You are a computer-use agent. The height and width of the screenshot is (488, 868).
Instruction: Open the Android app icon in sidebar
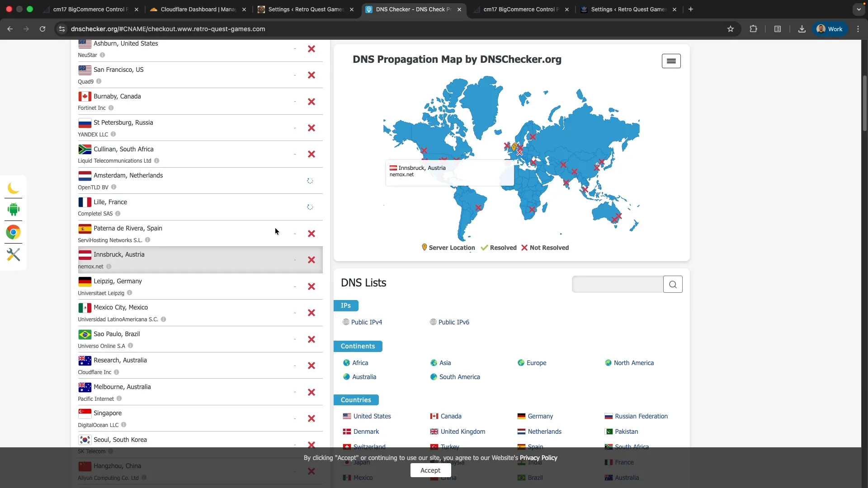tap(13, 210)
